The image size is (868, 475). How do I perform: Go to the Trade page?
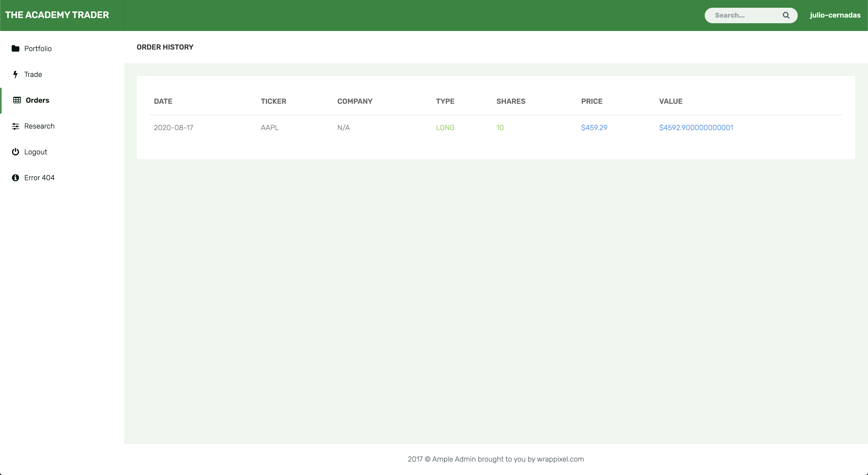pos(33,74)
